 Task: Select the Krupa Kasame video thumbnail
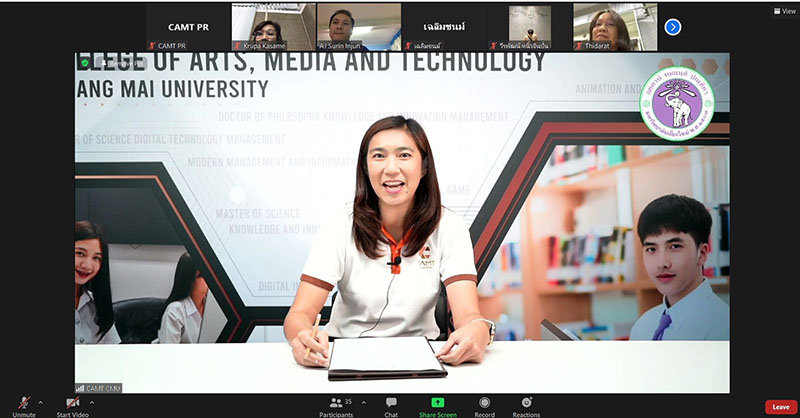coord(274,27)
